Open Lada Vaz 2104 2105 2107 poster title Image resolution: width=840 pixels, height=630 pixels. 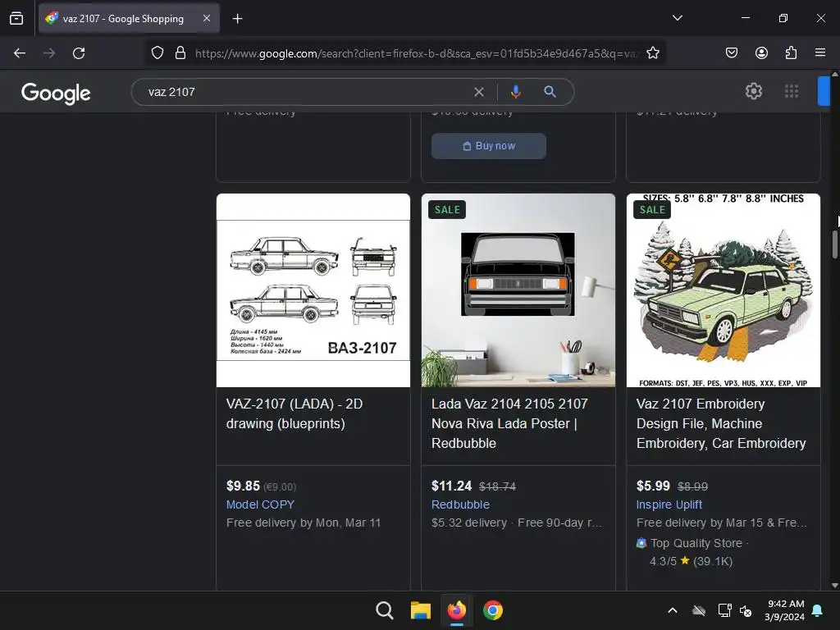pos(509,423)
